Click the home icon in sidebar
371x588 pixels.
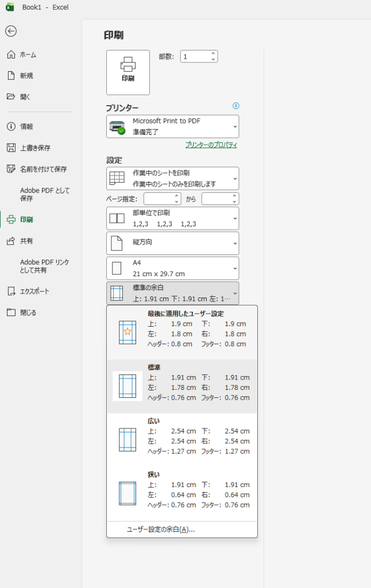pos(11,55)
